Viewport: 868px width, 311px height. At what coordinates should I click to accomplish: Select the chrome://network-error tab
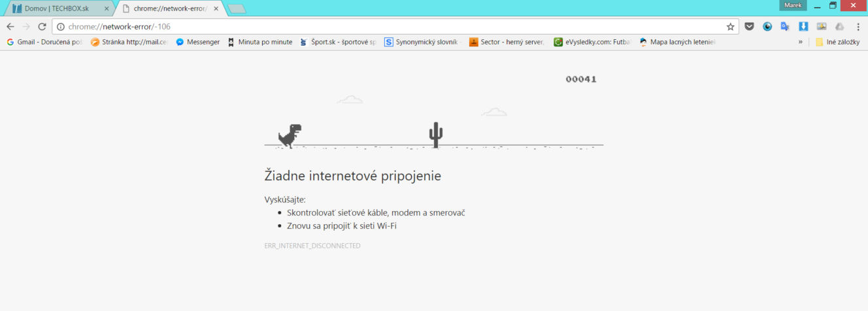[170, 9]
